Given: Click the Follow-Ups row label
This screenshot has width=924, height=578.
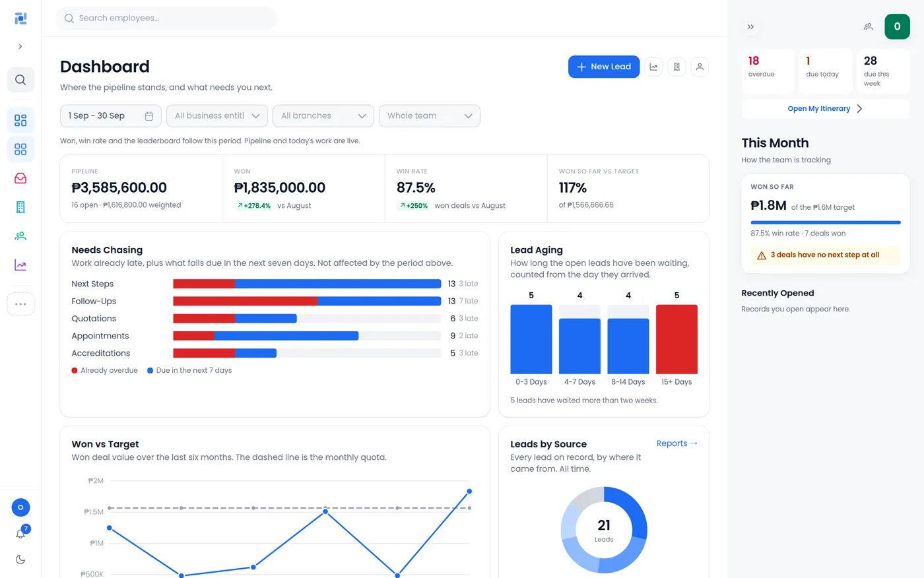Looking at the screenshot, I should 94,302.
